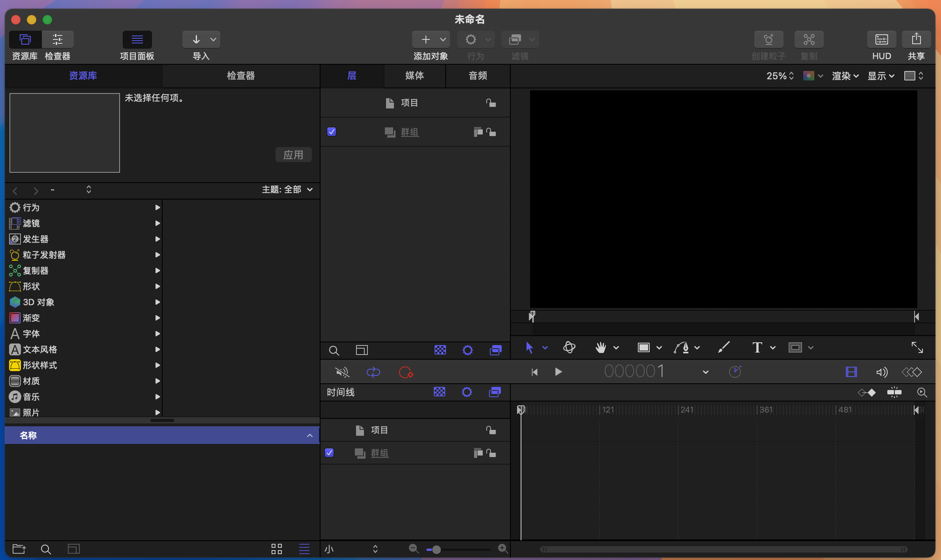Click the 共享 share icon
The image size is (941, 560).
pos(916,39)
